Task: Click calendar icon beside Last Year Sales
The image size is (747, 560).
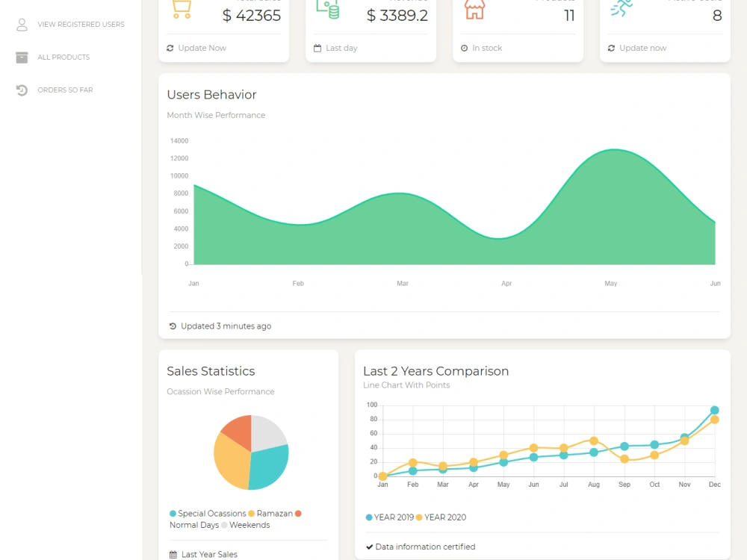Action: click(x=173, y=555)
